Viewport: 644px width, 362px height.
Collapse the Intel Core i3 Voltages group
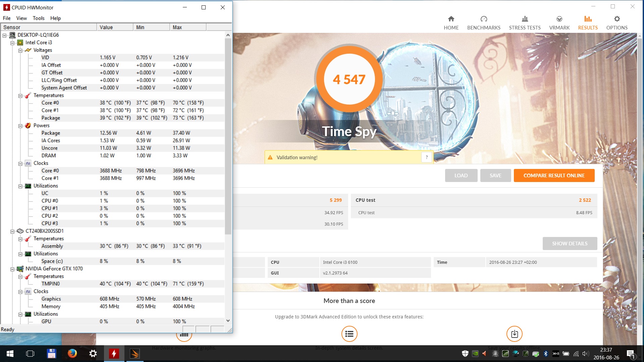(20, 50)
